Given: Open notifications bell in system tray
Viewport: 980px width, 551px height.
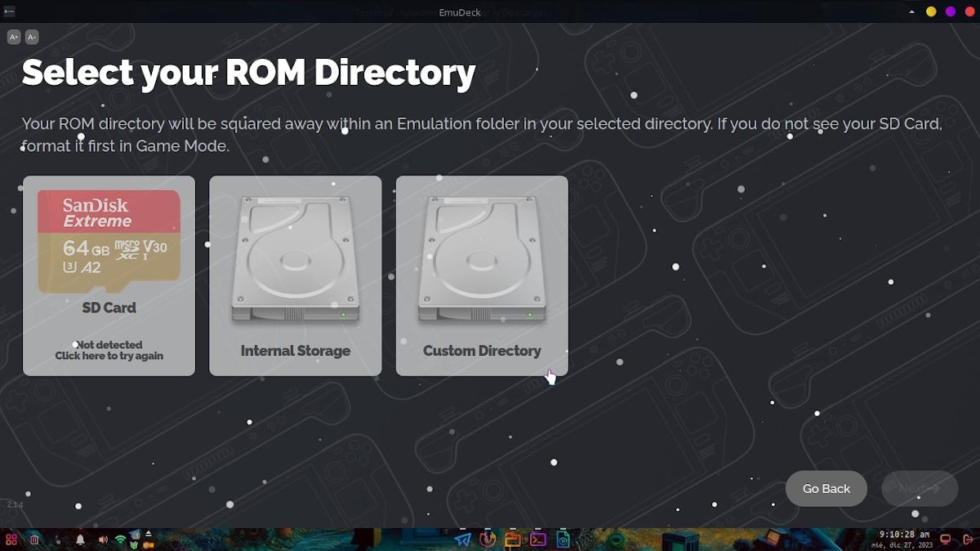Looking at the screenshot, I should (x=80, y=540).
